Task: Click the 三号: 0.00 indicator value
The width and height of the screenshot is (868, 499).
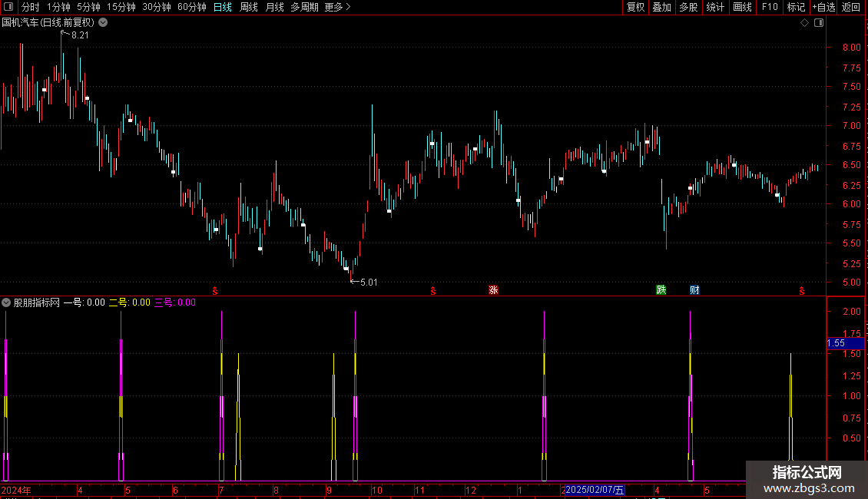Action: click(x=175, y=302)
